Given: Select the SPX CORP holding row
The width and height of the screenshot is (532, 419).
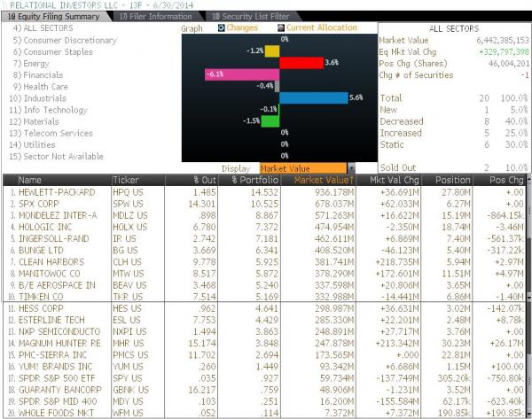Looking at the screenshot, I should coord(264,204).
